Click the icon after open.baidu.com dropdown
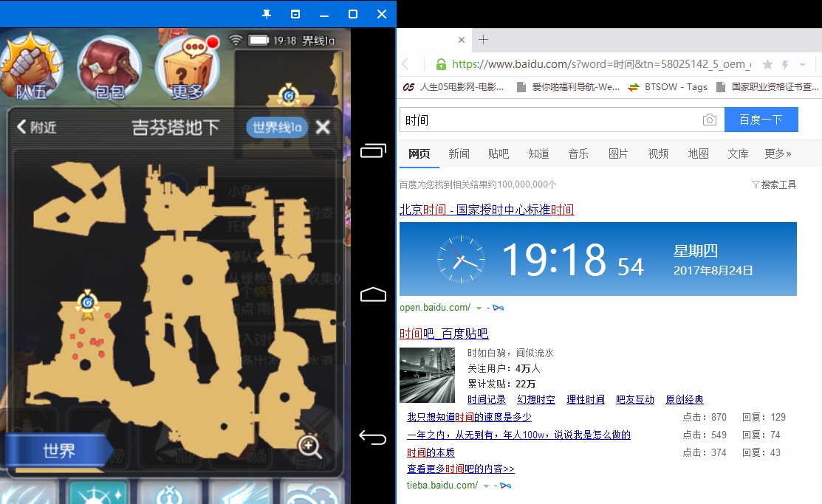822x504 pixels. click(x=498, y=308)
